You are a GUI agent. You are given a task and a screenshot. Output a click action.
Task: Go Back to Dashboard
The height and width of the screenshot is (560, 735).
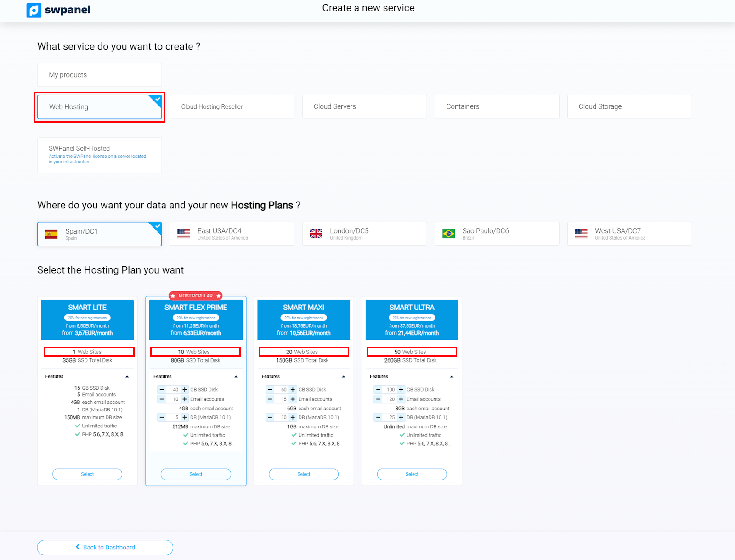pos(105,548)
